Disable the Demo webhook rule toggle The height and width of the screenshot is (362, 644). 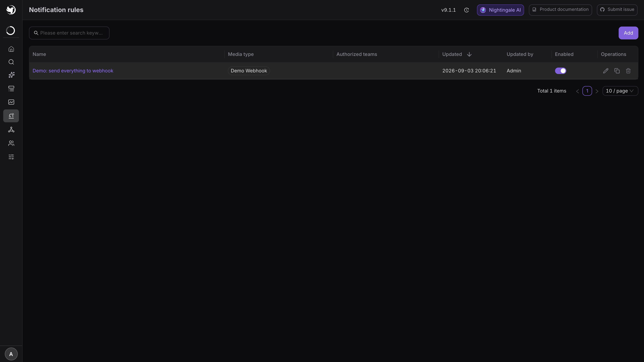click(x=560, y=71)
